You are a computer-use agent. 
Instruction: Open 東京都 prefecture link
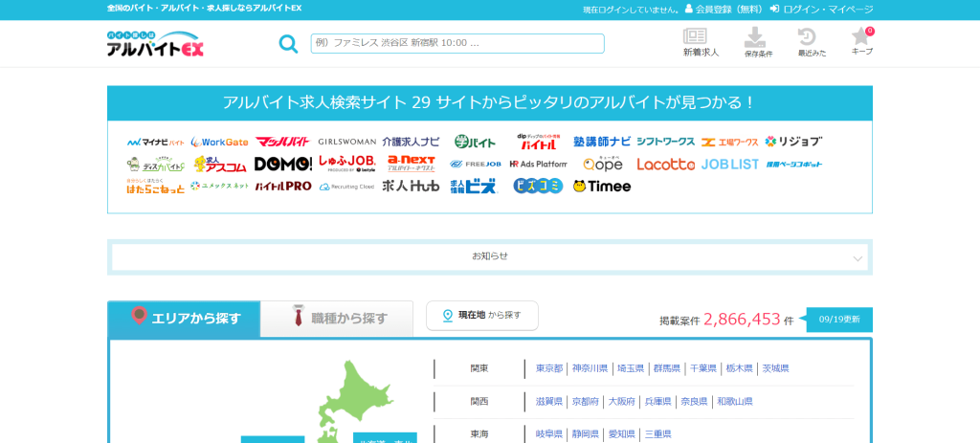click(549, 368)
